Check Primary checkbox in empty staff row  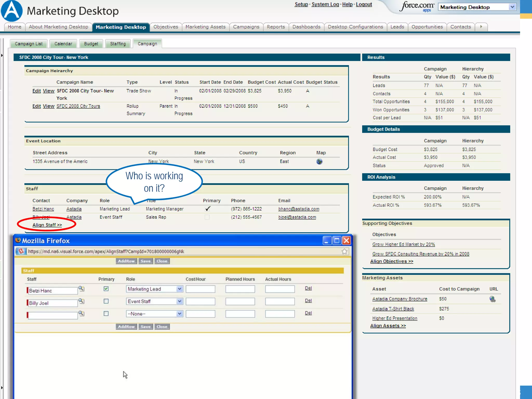pyautogui.click(x=106, y=314)
